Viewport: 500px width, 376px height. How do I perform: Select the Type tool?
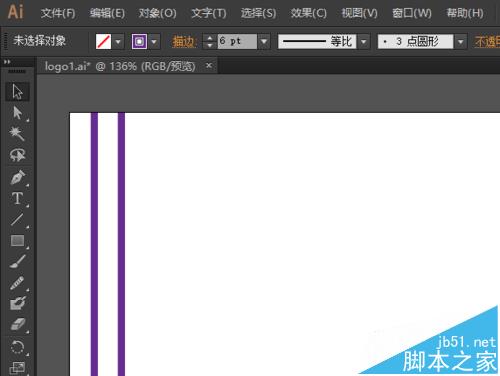17,199
